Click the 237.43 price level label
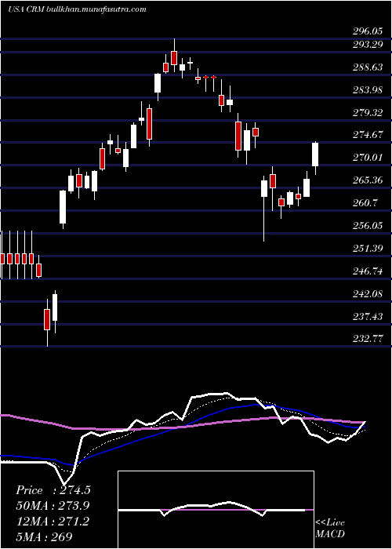 tap(368, 317)
